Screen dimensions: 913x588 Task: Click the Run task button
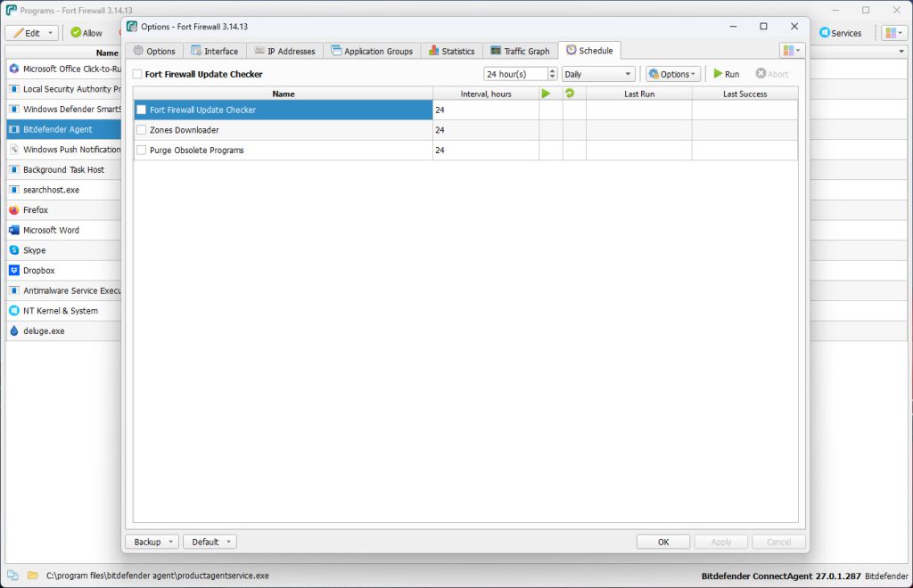(727, 75)
